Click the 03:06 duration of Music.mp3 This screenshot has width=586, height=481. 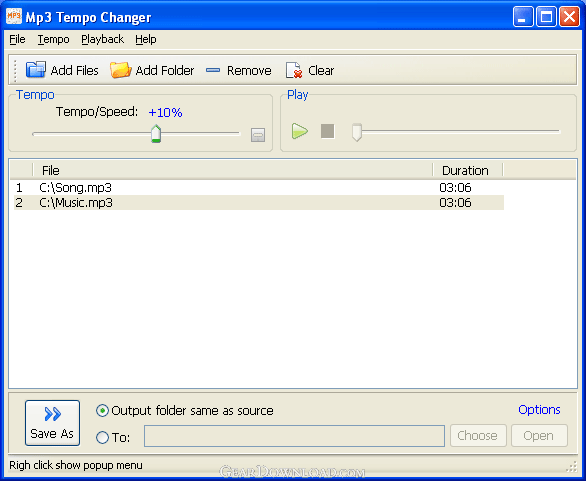[455, 203]
